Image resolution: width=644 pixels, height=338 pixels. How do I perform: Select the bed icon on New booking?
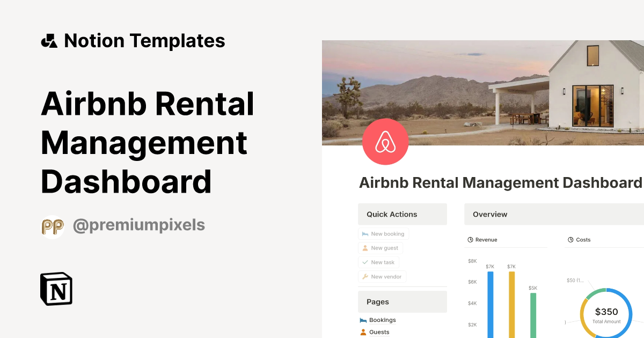coord(364,233)
